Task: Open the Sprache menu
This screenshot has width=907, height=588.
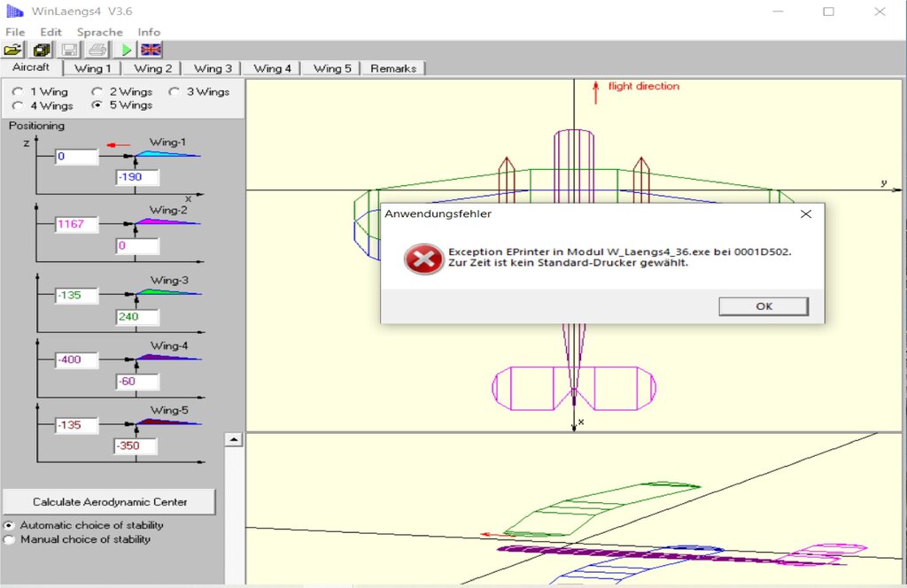Action: point(99,32)
